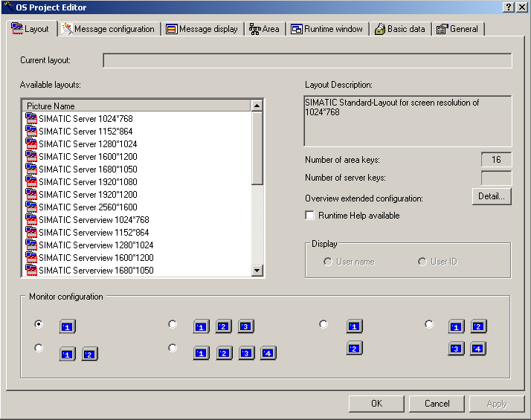Click the Current layout text field
The image size is (531, 420).
coord(307,60)
